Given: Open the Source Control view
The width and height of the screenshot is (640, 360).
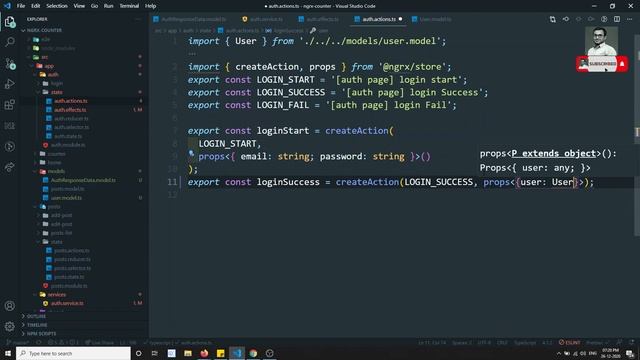Looking at the screenshot, I should (10, 63).
